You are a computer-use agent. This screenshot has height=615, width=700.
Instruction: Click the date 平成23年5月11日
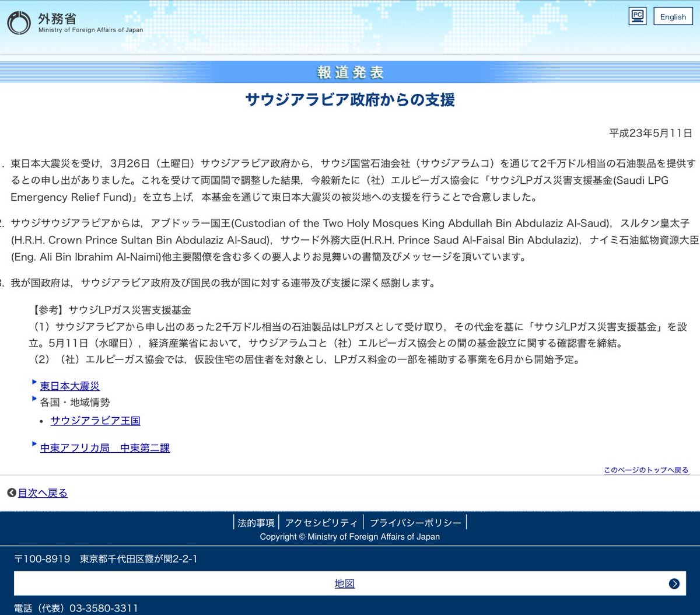point(651,133)
